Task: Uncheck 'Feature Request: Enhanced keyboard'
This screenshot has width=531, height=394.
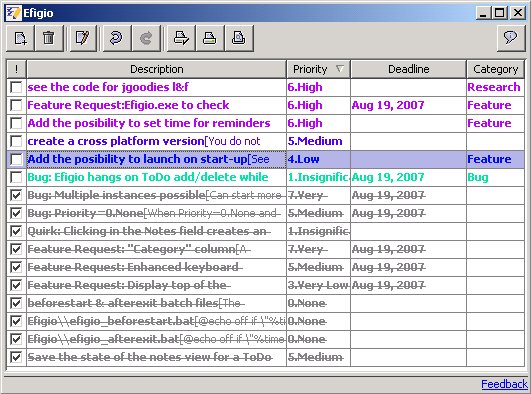Action: (x=16, y=267)
